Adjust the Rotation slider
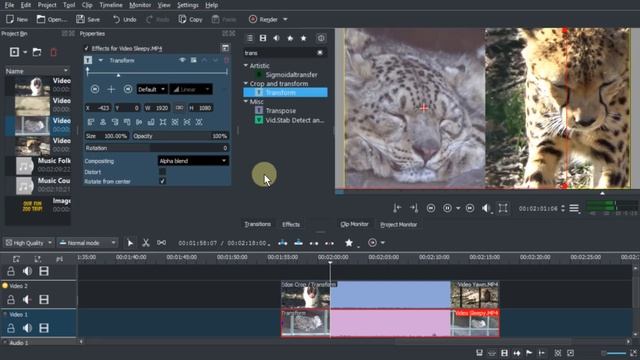Screen dimensions: 640x360 click(x=156, y=148)
